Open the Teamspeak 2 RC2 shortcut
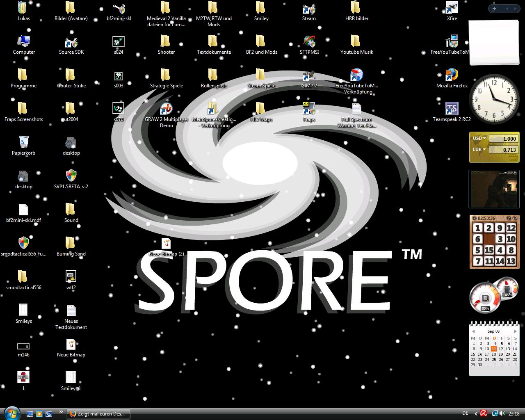525x420 pixels. coord(452,110)
